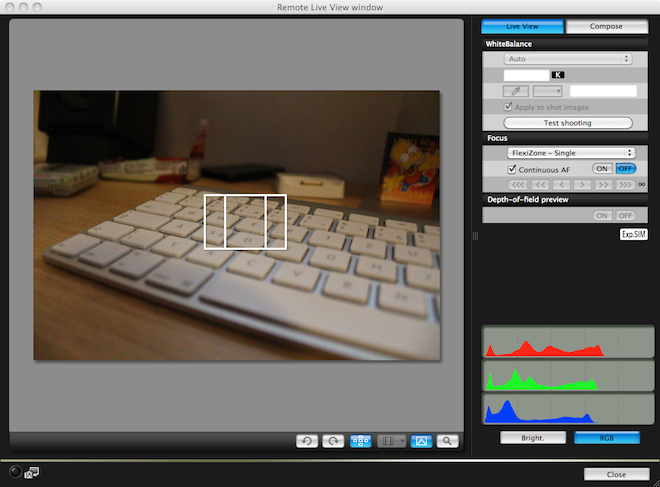660x487 pixels.
Task: Click the white field right of eyedropper dropdown
Action: pyautogui.click(x=603, y=91)
